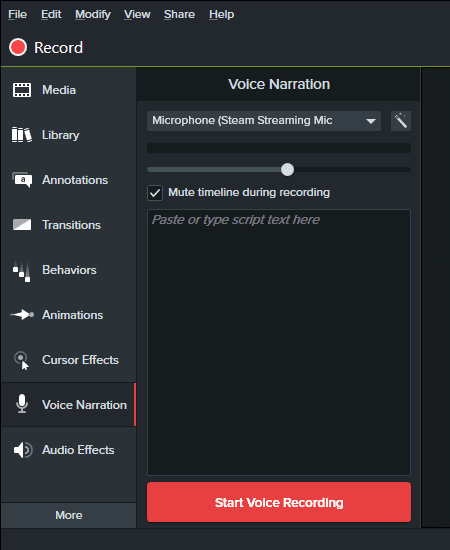Select the Audio Effects speaker icon
Screen dimensions: 450x550
[x=23, y=450]
